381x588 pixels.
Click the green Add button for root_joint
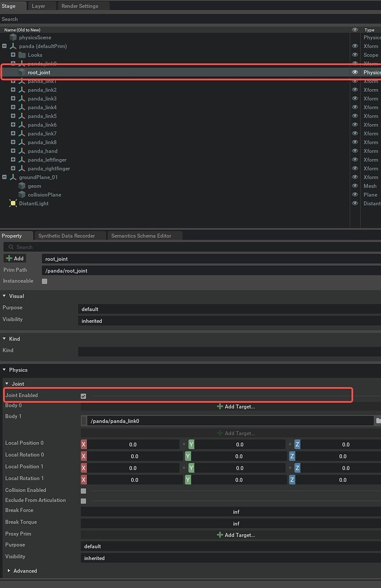15,258
